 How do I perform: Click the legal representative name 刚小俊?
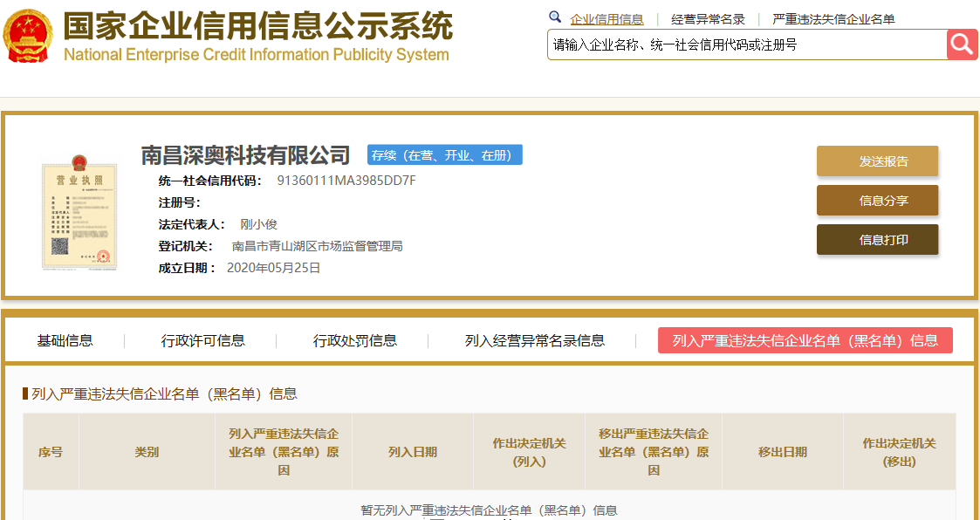point(259,224)
